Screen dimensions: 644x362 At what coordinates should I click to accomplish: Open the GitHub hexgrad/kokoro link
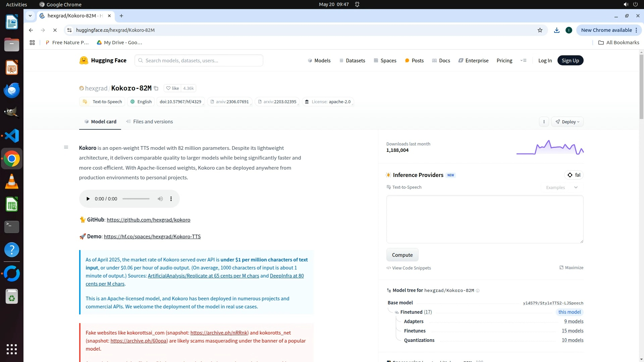[x=148, y=220]
